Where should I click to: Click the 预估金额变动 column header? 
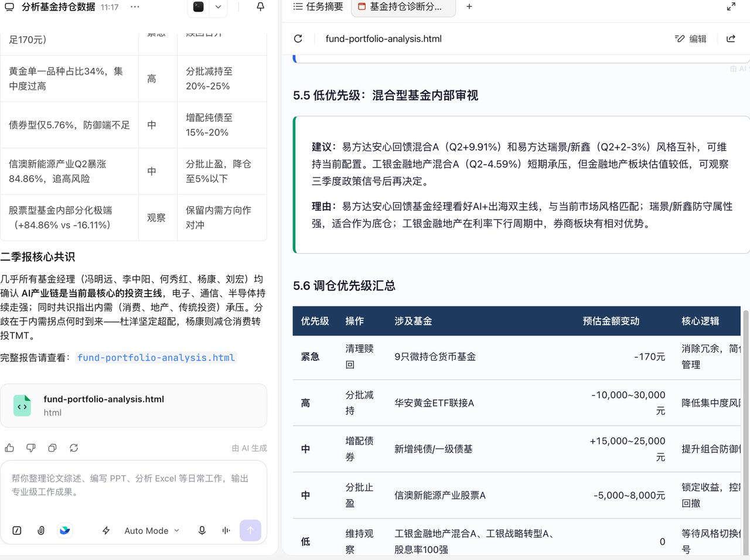tap(611, 321)
